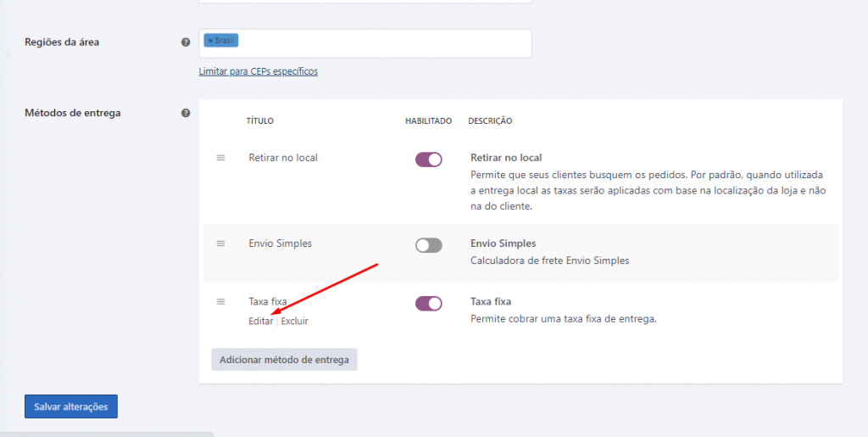Remove the Brasil region tag with x

(210, 41)
